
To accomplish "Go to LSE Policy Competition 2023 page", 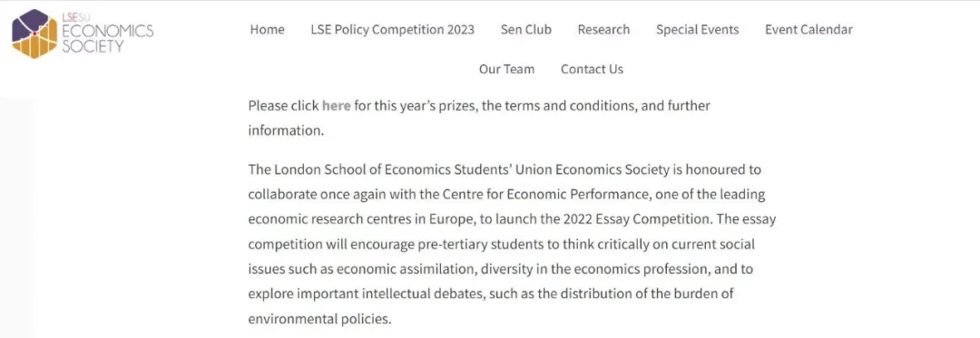I will (x=392, y=29).
